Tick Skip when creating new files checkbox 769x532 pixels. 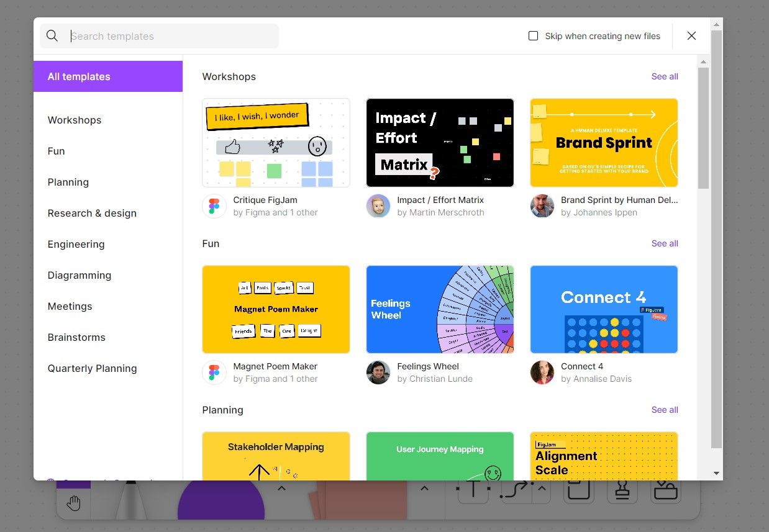click(x=533, y=36)
